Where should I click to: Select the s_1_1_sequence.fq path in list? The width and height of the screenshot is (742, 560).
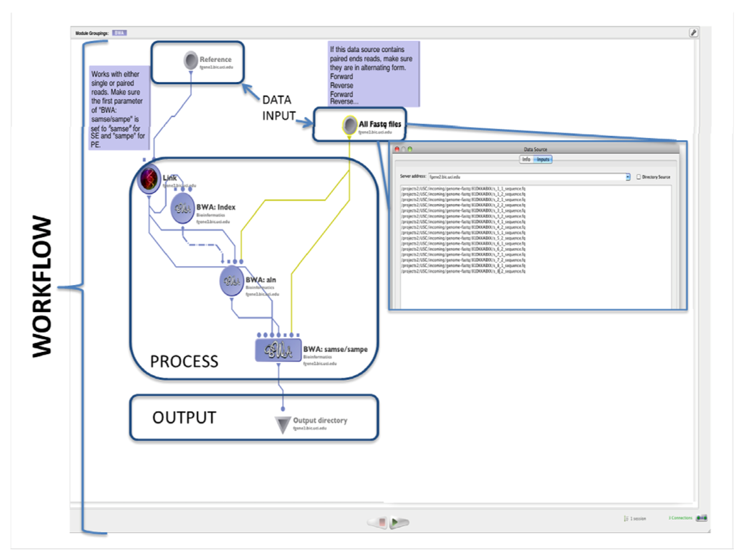coord(463,189)
